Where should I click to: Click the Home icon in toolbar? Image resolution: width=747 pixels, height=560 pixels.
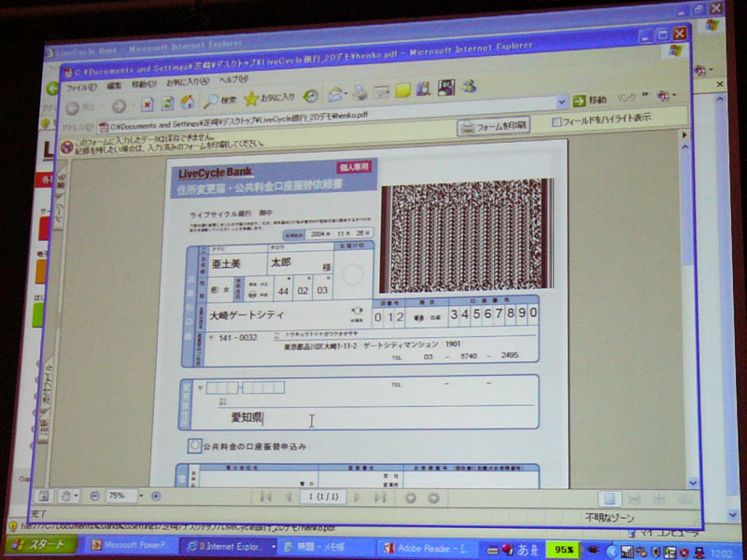pos(188,102)
